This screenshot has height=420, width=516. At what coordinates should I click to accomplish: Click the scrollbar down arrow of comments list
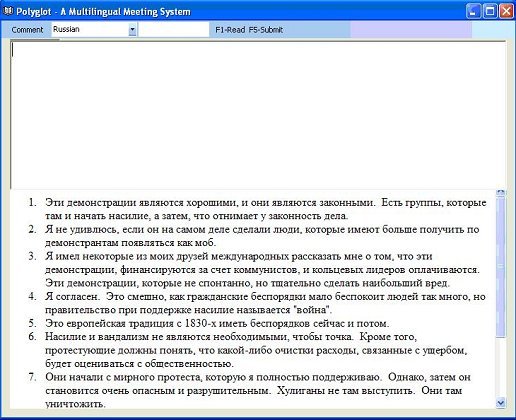500,403
